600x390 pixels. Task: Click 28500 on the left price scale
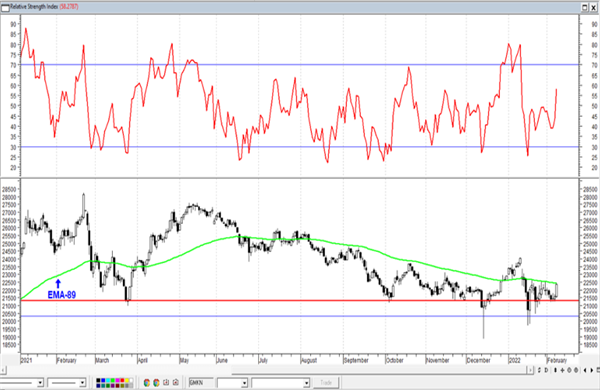pos(9,189)
